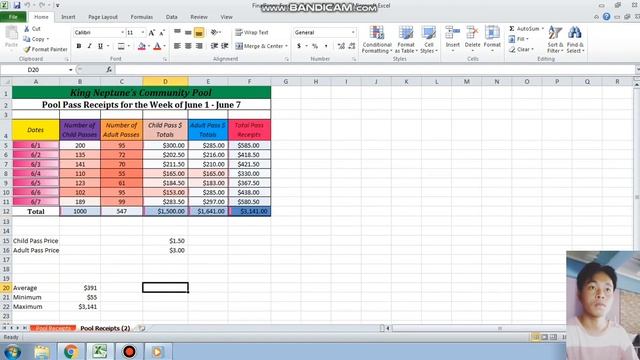Align text left in the cell
This screenshot has height=360, width=640.
pyautogui.click(x=177, y=46)
